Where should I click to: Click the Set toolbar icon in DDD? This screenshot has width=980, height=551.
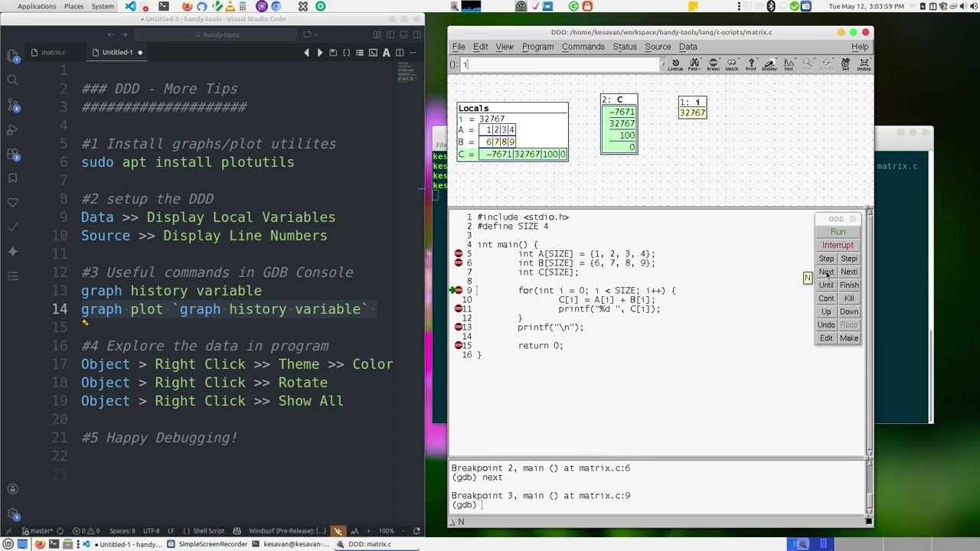tap(845, 65)
